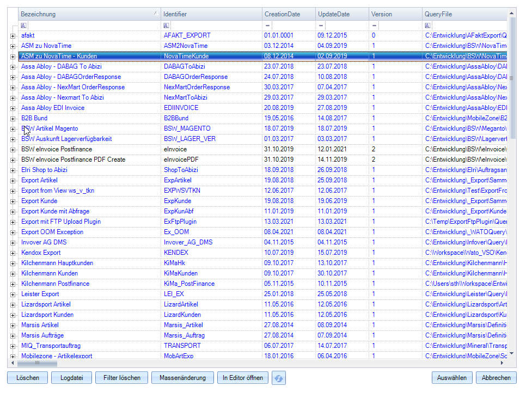The width and height of the screenshot is (532, 411).
Task: Click the filter condition icon under Bezeichnung
Action: (23, 26)
